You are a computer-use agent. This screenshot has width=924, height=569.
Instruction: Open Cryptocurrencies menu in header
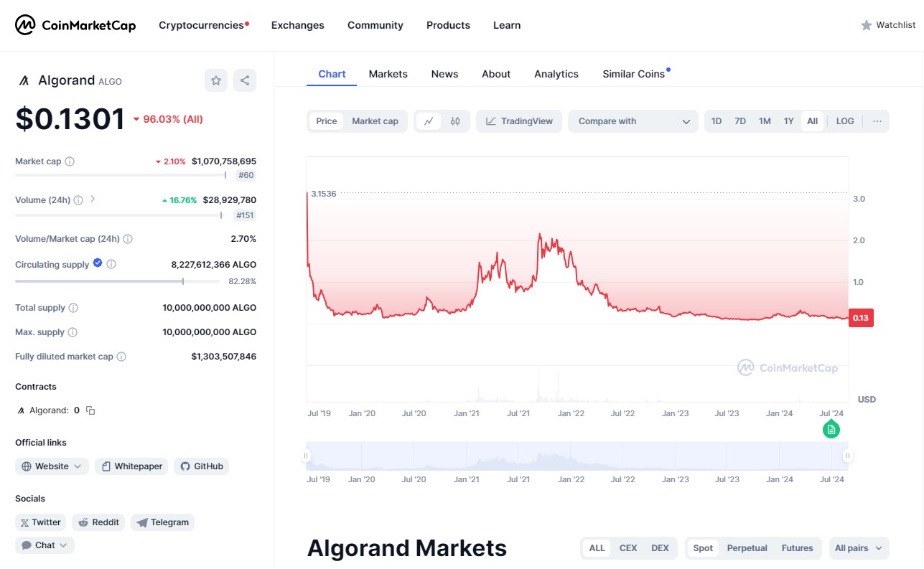202,25
